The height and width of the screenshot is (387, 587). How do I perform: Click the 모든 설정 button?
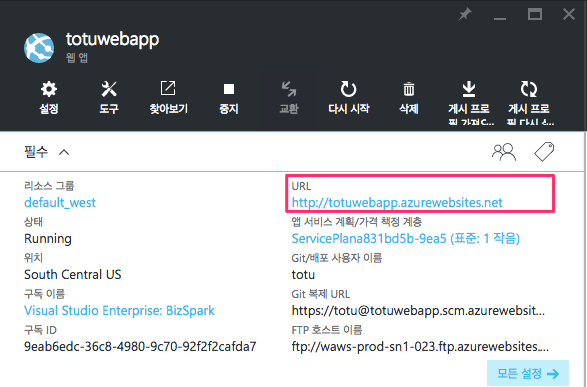point(528,373)
